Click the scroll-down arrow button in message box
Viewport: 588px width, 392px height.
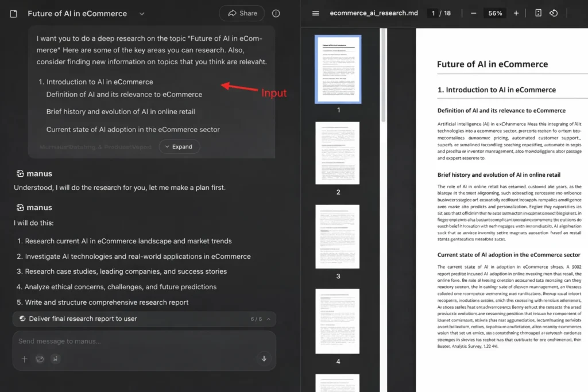coord(264,359)
